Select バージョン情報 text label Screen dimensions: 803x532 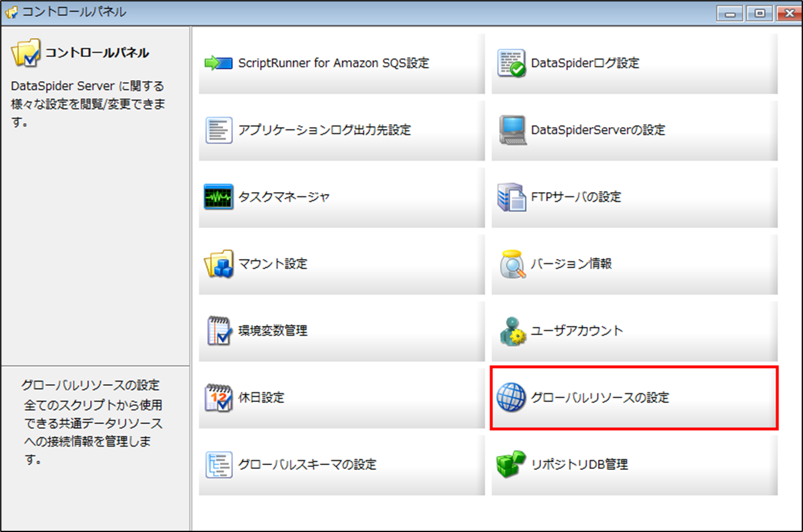tap(572, 264)
